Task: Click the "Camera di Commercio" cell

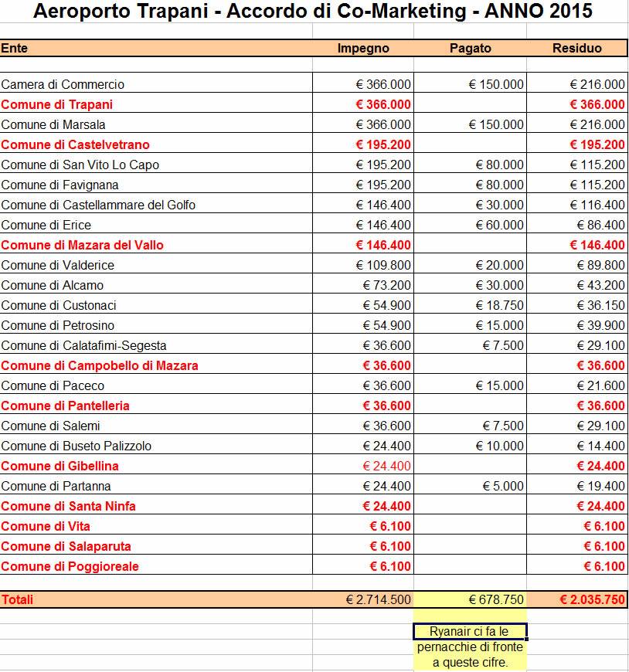Action: pos(63,84)
